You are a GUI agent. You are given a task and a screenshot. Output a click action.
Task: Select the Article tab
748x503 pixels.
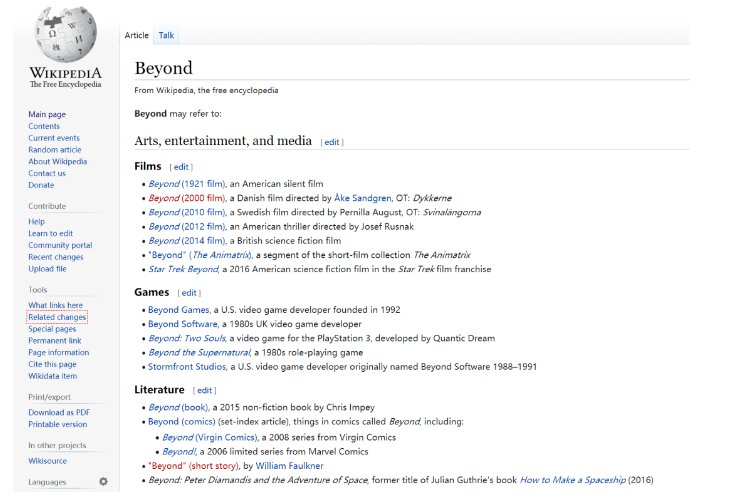pos(136,35)
